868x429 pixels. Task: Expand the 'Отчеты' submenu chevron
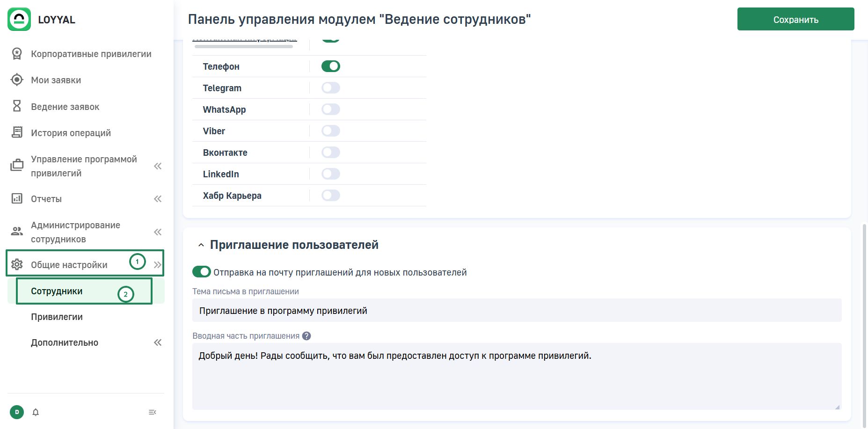pyautogui.click(x=158, y=199)
